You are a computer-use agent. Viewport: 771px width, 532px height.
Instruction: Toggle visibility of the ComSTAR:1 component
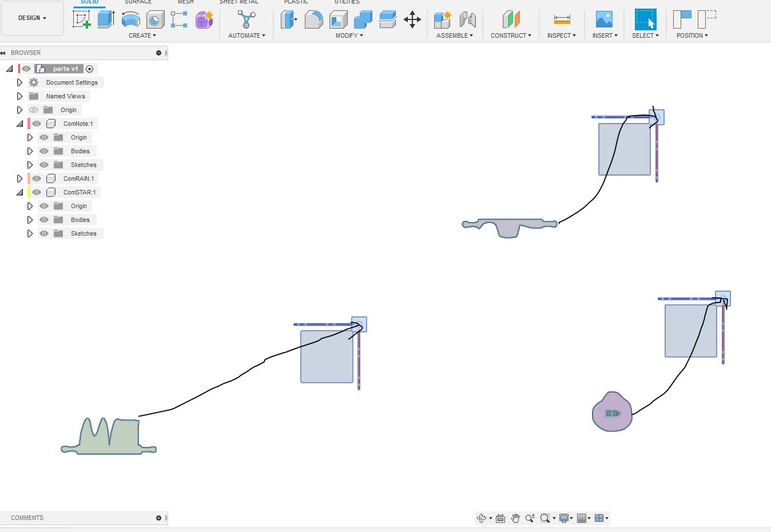point(36,192)
